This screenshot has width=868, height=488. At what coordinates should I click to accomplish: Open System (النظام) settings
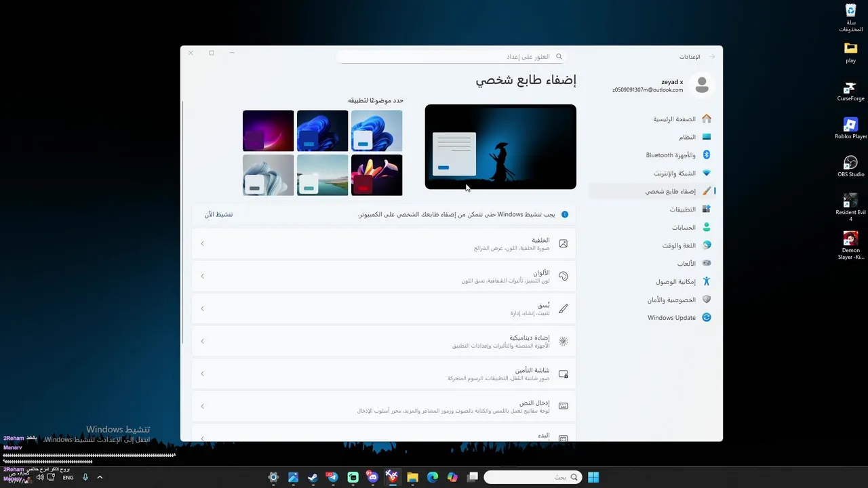[652, 137]
